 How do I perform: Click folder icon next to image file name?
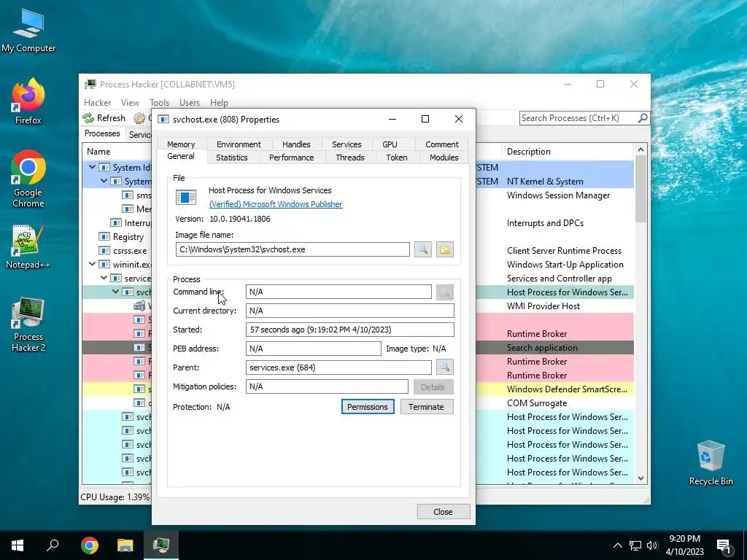click(444, 249)
